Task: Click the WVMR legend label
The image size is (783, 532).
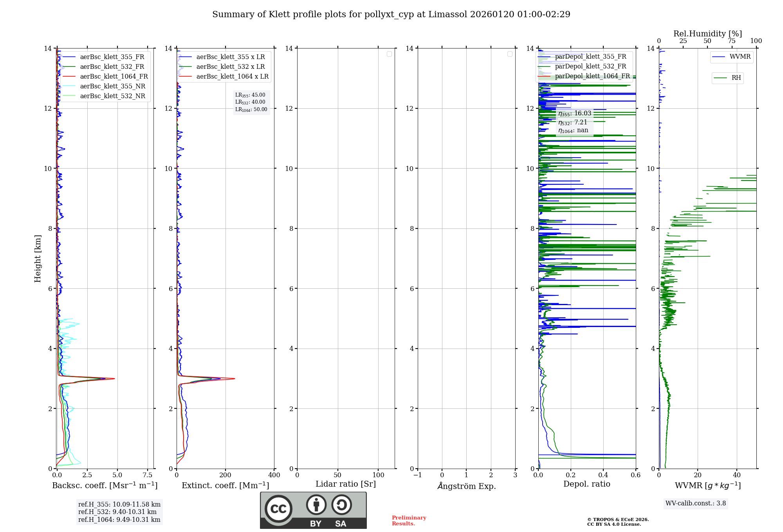Action: pos(740,57)
